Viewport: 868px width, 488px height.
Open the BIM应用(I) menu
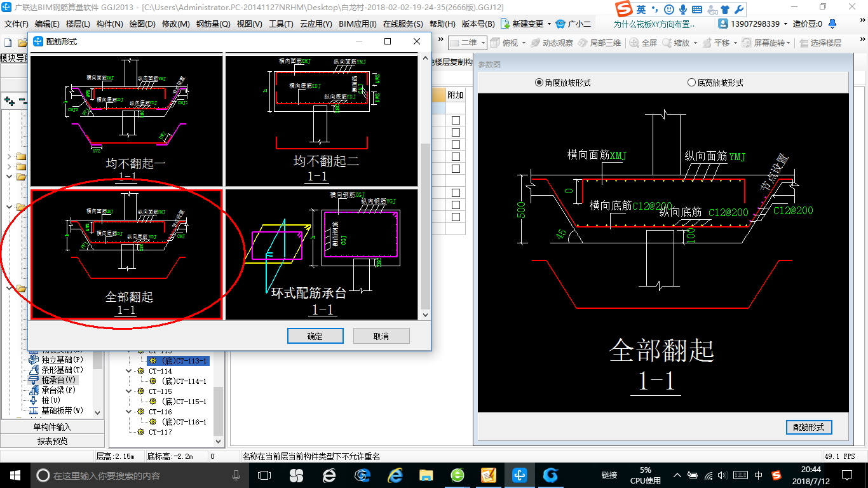[x=358, y=24]
